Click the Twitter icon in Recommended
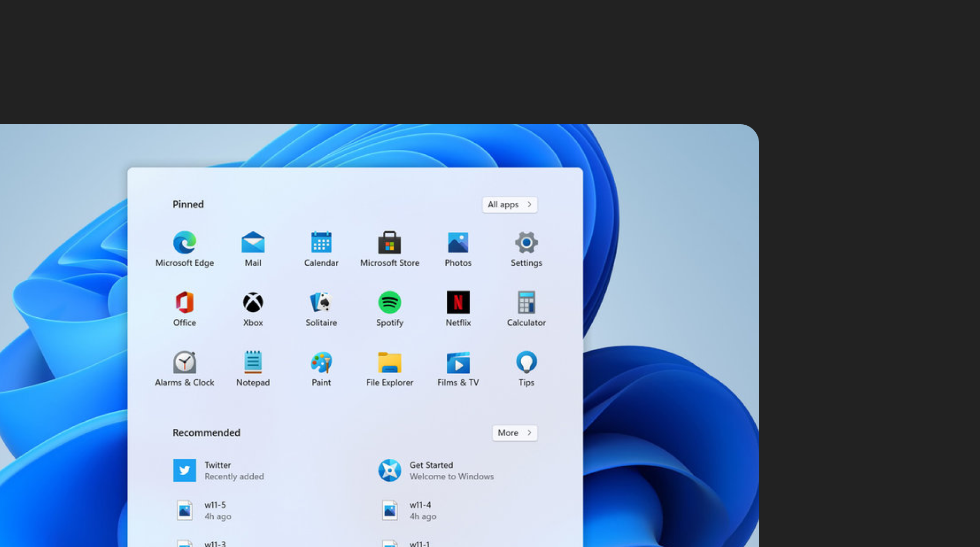This screenshot has width=980, height=547. point(185,470)
